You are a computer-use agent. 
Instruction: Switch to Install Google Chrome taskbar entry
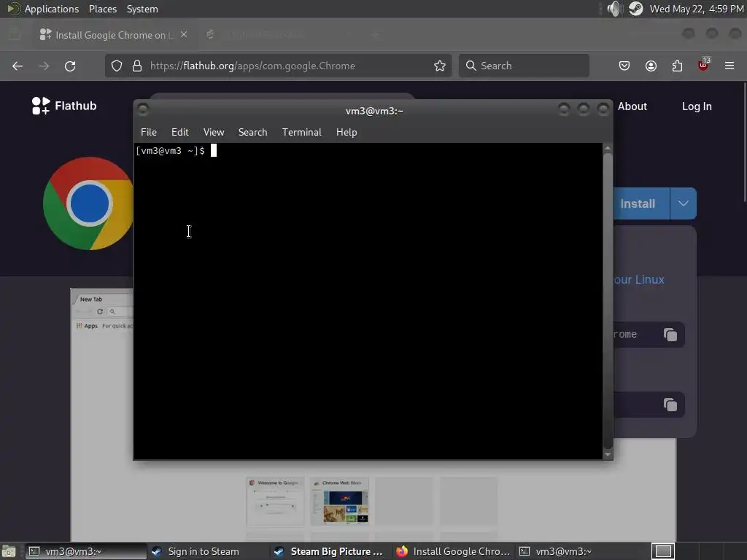(453, 551)
